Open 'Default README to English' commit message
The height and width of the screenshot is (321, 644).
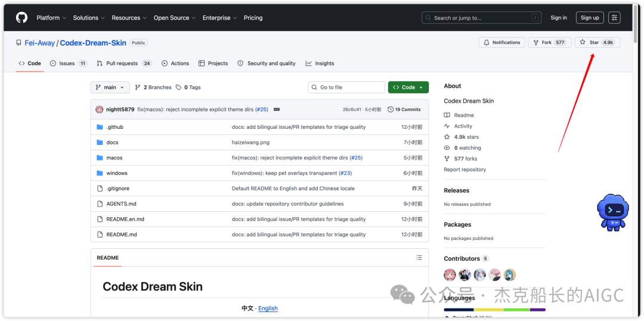tap(293, 188)
